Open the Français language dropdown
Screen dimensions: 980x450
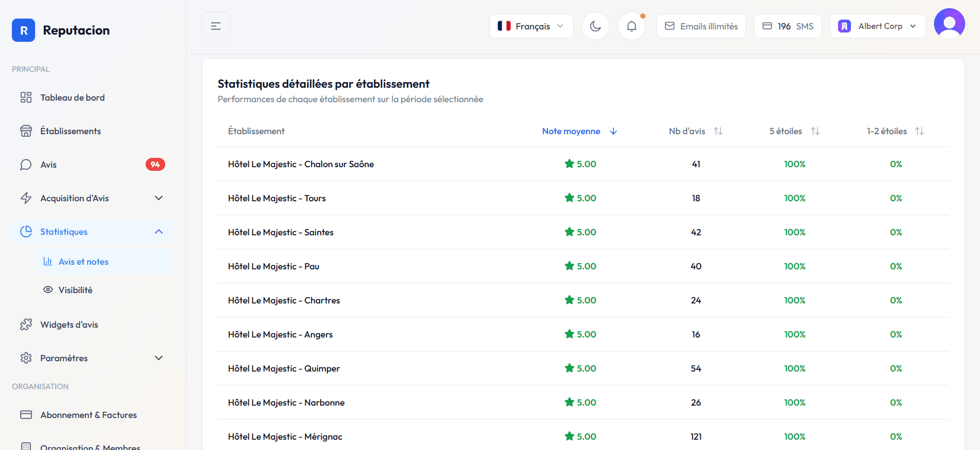click(531, 26)
